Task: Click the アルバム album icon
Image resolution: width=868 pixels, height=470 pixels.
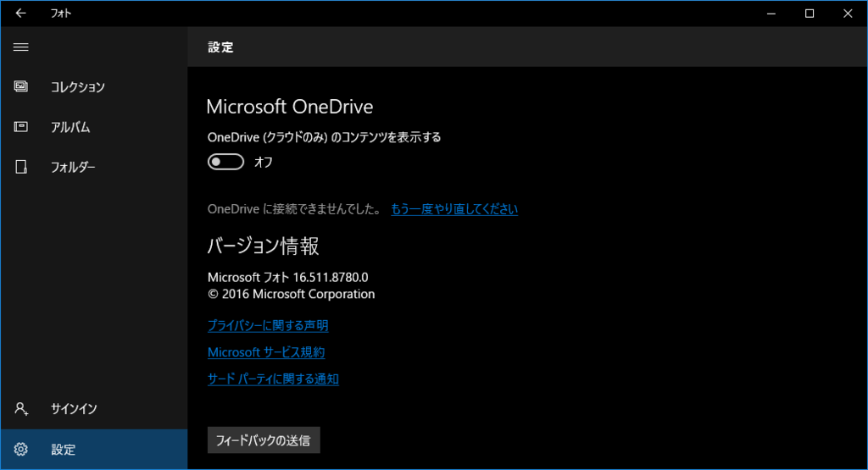Action: [21, 127]
